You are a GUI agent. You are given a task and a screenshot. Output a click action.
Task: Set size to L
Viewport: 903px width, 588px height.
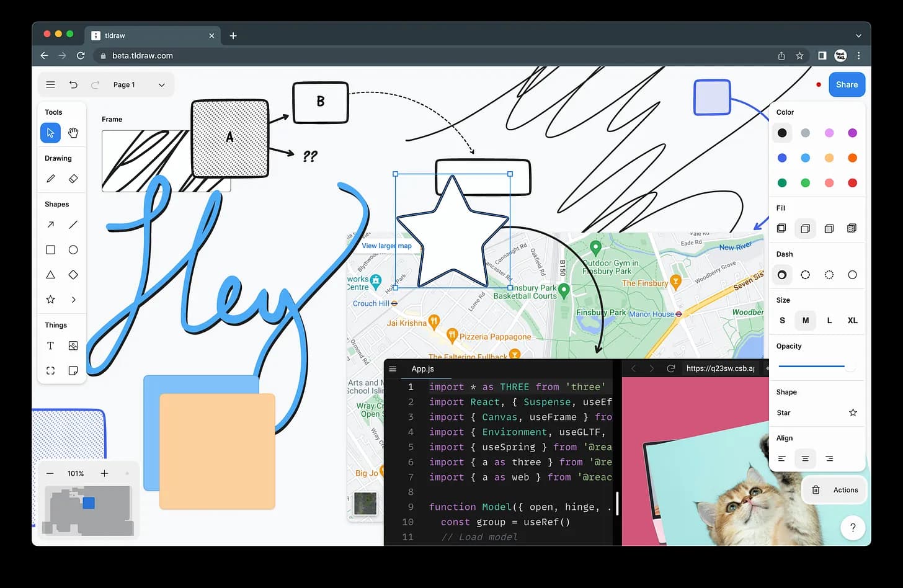click(x=829, y=321)
